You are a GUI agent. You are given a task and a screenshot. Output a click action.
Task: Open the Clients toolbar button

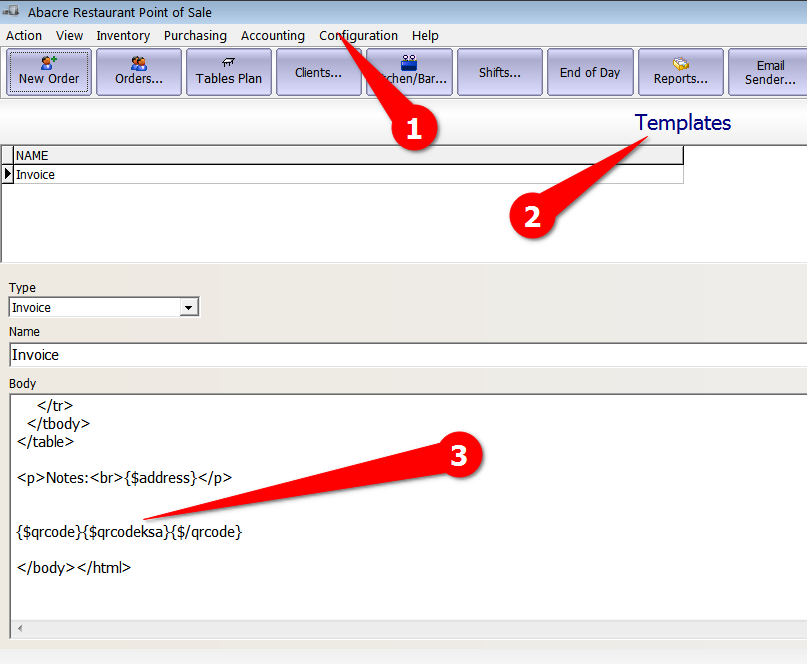coord(319,72)
